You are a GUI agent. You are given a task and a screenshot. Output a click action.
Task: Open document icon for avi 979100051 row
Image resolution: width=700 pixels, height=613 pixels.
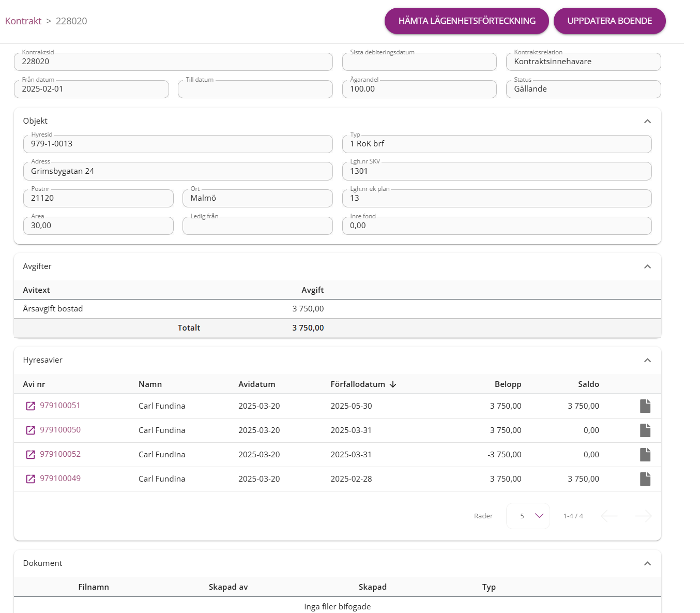[645, 406]
